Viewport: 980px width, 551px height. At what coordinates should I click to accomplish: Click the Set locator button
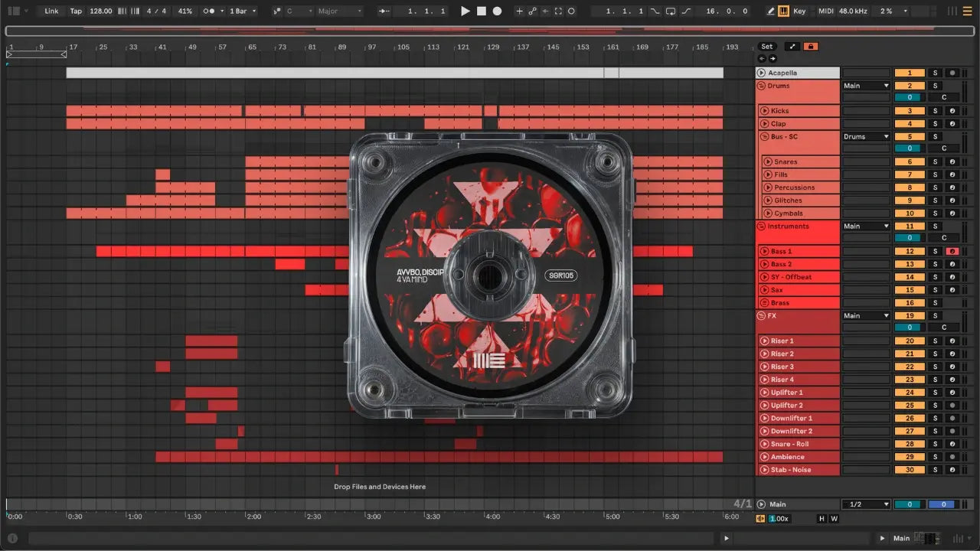point(766,47)
